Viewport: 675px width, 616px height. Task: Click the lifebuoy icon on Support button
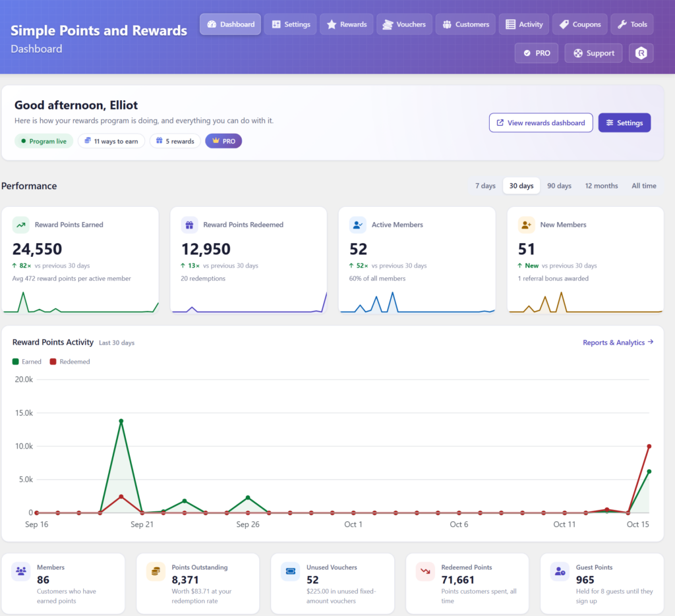tap(578, 53)
